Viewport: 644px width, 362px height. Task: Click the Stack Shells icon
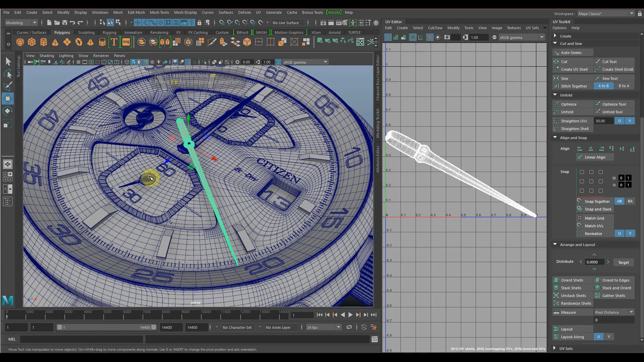(556, 288)
